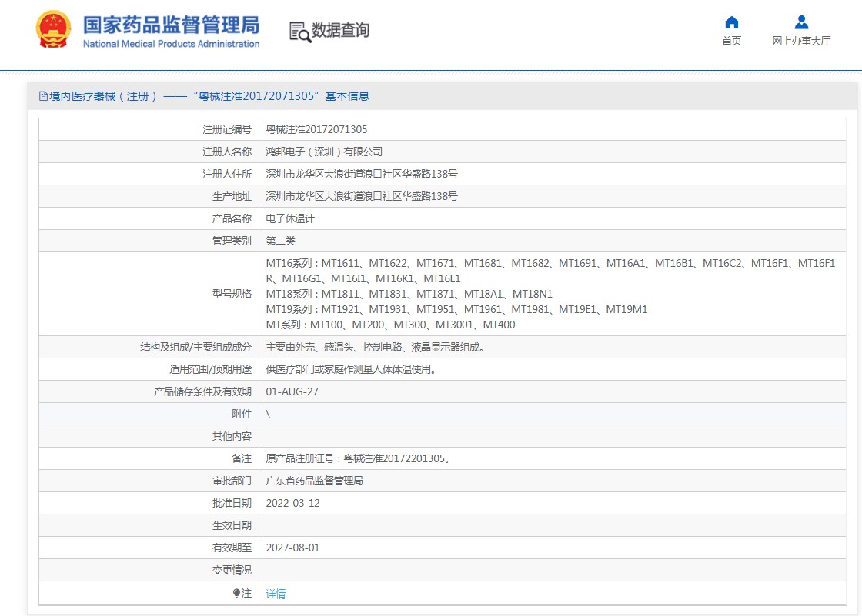The image size is (862, 616).
Task: Click approval date value 2022-03-12
Action: tap(292, 503)
